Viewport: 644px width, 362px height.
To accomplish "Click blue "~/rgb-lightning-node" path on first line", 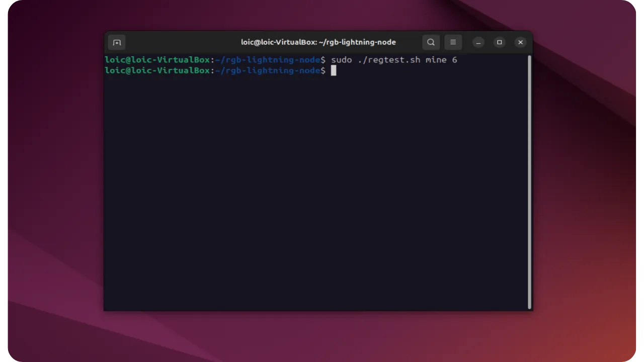I will (x=268, y=60).
